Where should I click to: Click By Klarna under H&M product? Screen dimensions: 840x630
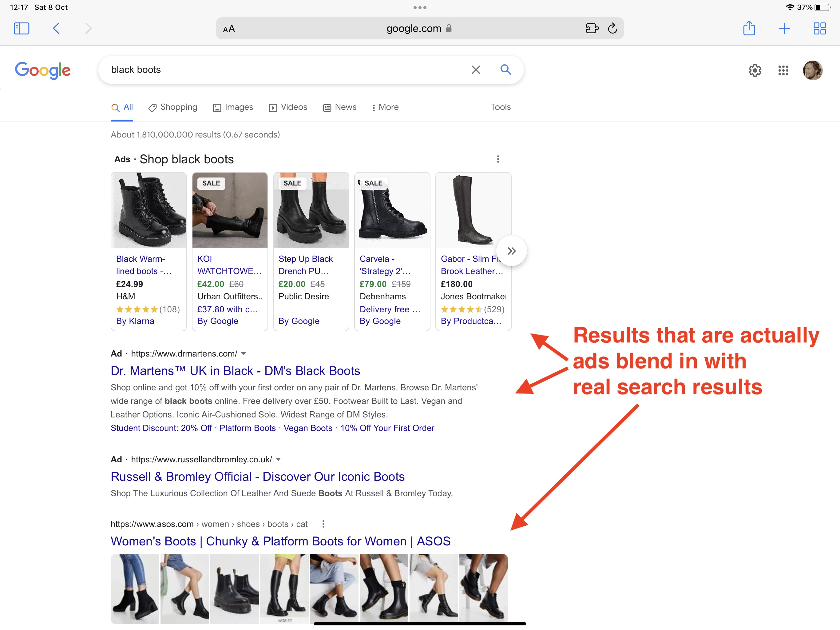pos(135,321)
